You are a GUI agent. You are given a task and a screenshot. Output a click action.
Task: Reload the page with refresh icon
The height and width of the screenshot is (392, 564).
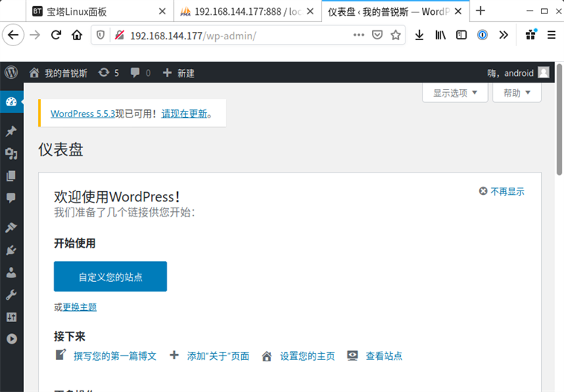point(56,35)
